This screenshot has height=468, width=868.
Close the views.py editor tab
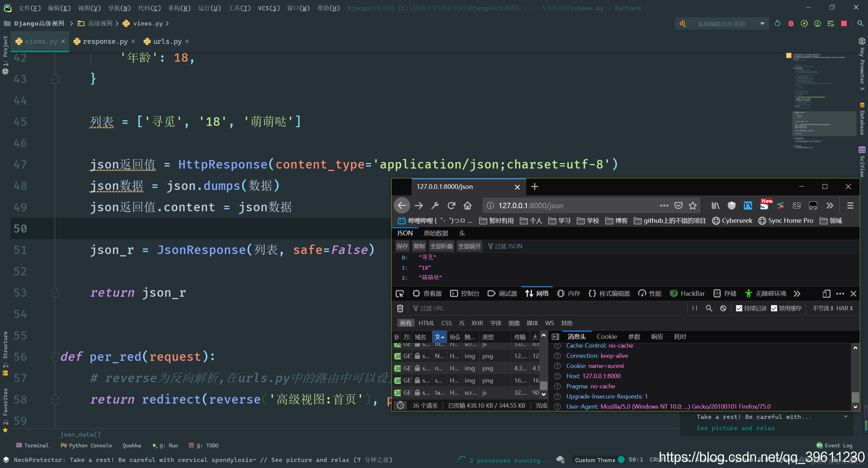(x=63, y=41)
